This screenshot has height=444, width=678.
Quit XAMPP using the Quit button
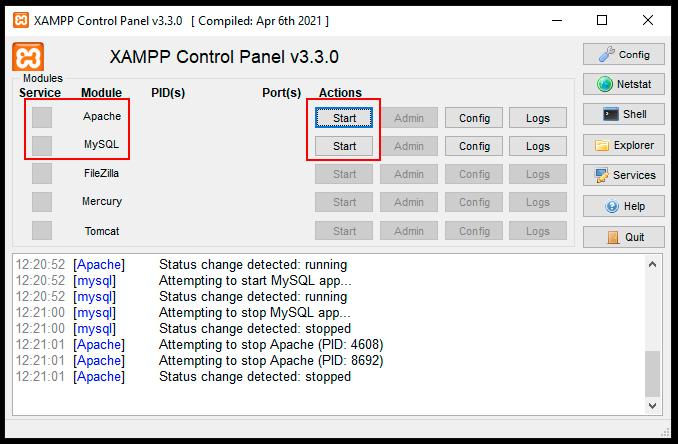pyautogui.click(x=623, y=237)
